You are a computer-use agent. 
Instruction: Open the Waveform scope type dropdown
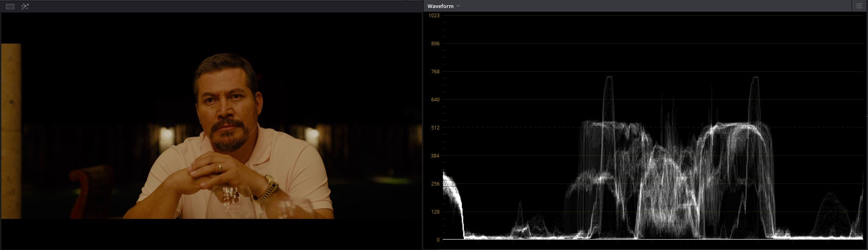444,6
